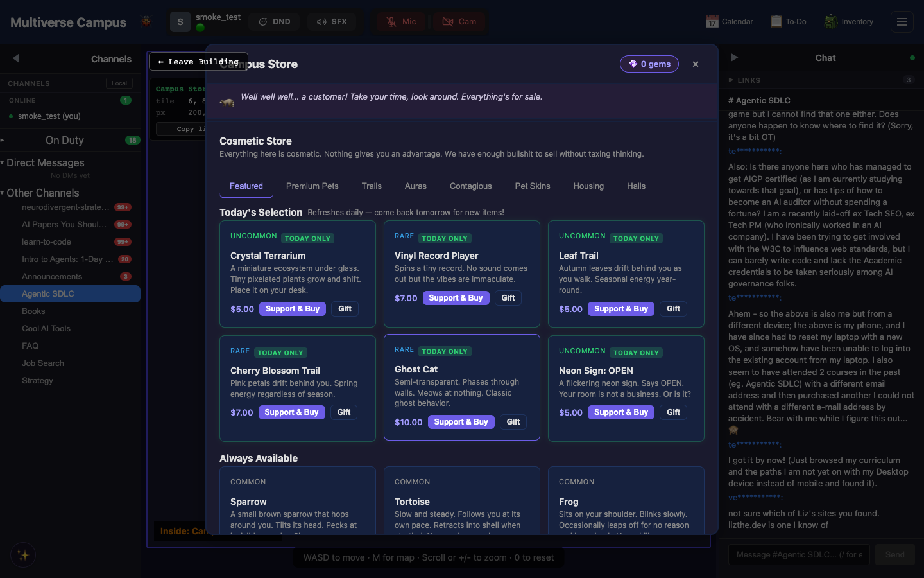Viewport: 924px width, 578px height.
Task: Support & Buy the Ghost Cat
Action: [461, 422]
